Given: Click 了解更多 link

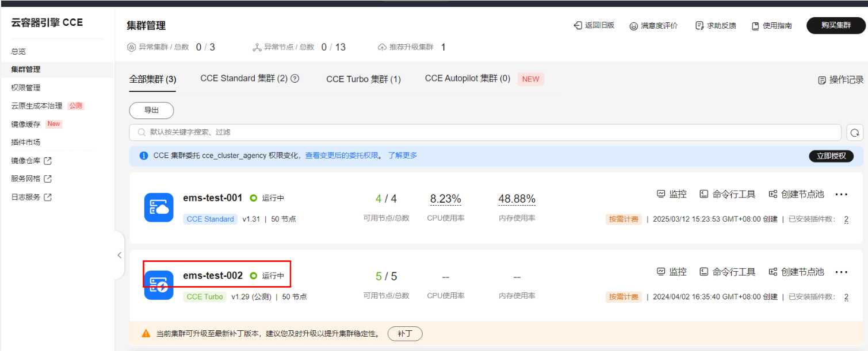Looking at the screenshot, I should 403,156.
